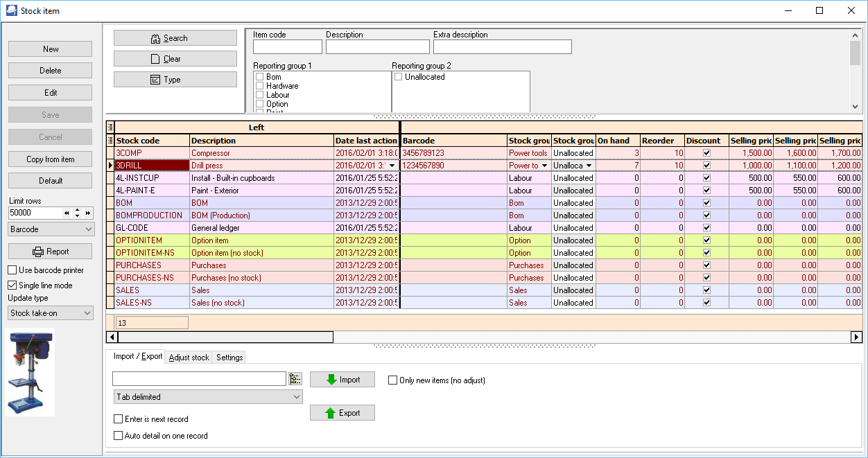Click the grid's horizontal scrollbar right arrow
Image resolution: width=868 pixels, height=458 pixels.
point(856,337)
